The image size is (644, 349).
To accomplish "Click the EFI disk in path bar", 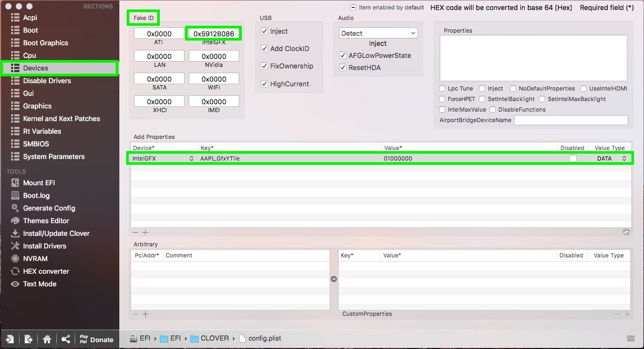I will point(140,338).
